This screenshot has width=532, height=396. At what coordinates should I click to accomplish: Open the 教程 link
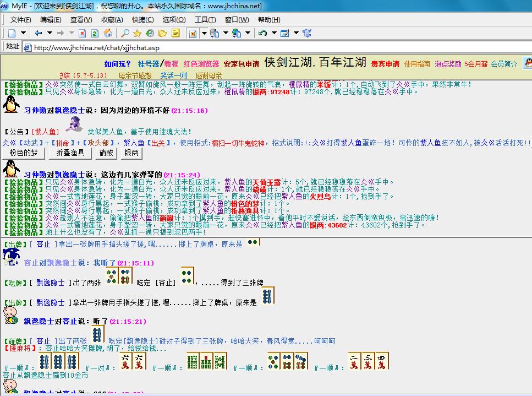(x=171, y=64)
